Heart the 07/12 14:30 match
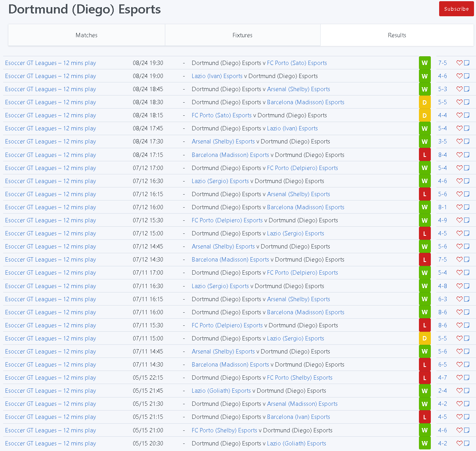476x451 pixels. pyautogui.click(x=459, y=259)
